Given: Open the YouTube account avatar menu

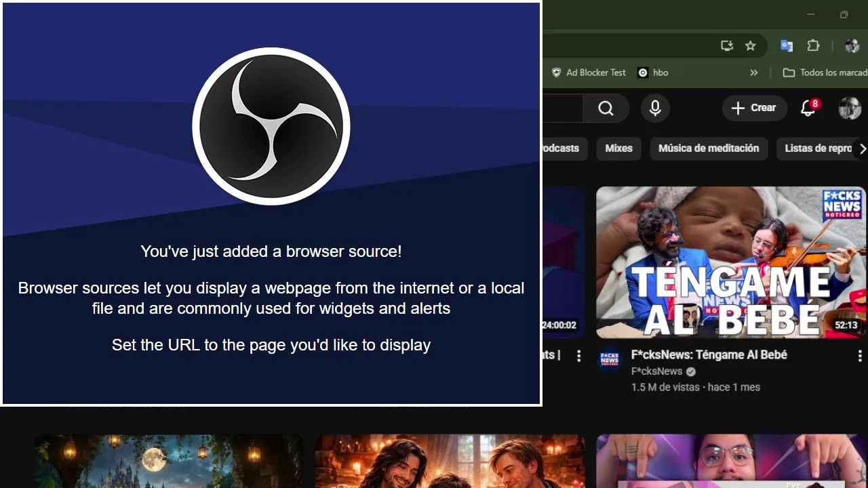Looking at the screenshot, I should pyautogui.click(x=849, y=108).
